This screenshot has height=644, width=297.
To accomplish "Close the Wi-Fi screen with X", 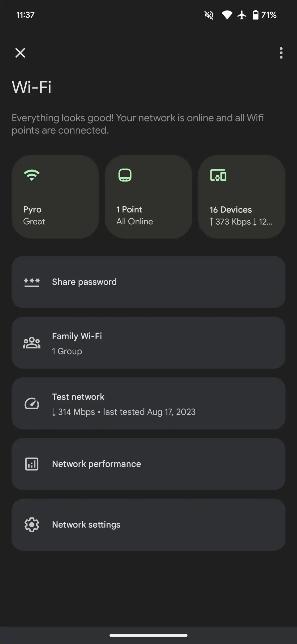I will 20,53.
